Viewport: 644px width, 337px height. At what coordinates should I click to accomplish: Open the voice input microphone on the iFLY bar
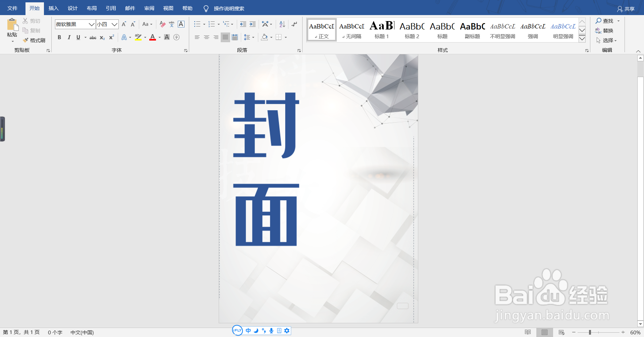coord(271,331)
